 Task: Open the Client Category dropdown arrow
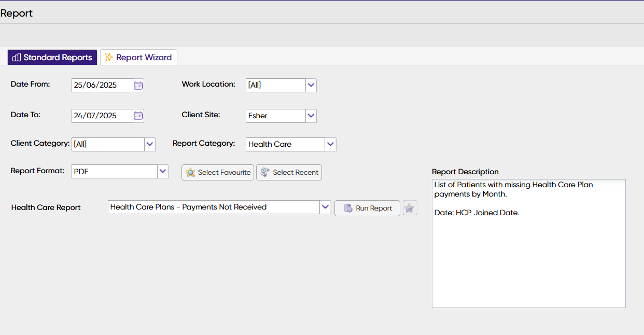149,144
